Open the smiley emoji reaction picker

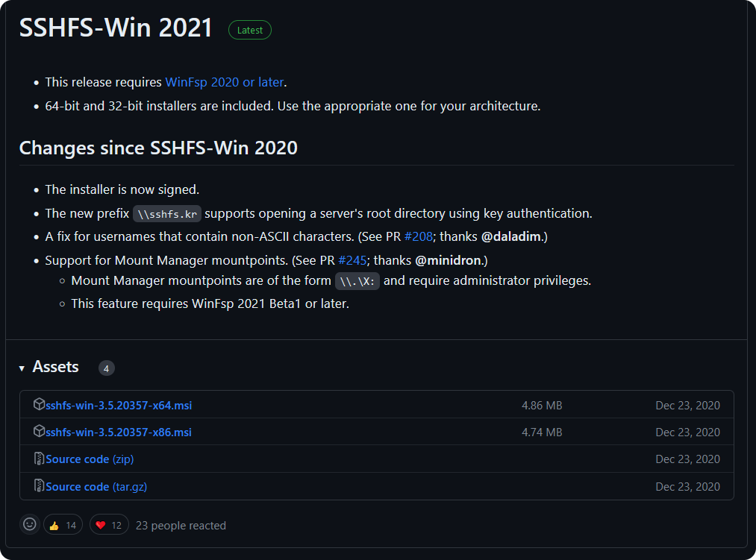[x=30, y=525]
